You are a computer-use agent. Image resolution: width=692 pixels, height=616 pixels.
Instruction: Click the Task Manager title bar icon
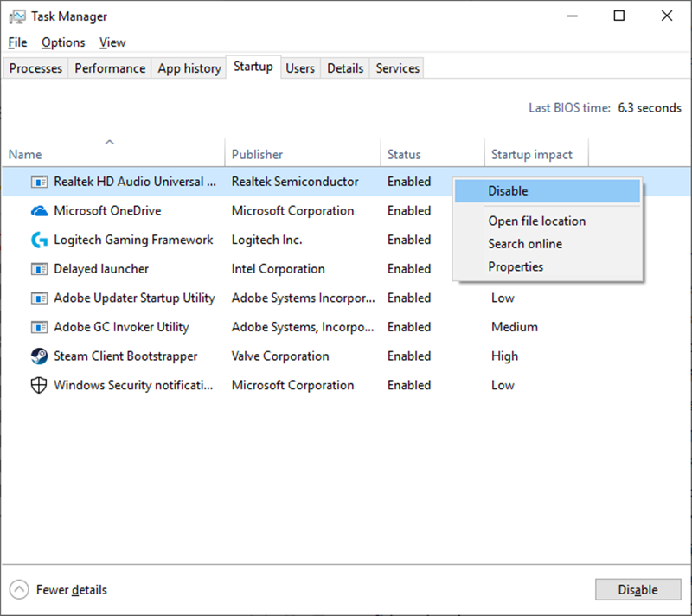[x=17, y=16]
